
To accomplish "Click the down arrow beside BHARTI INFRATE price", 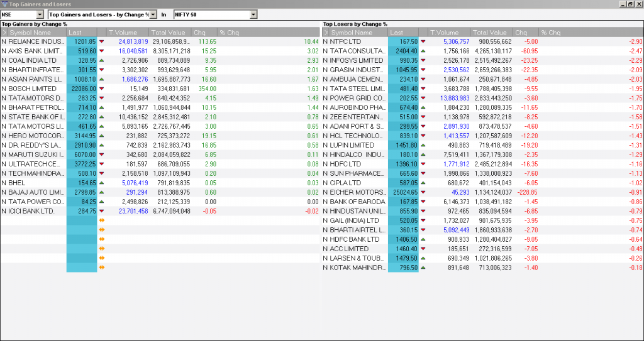I will tap(102, 70).
